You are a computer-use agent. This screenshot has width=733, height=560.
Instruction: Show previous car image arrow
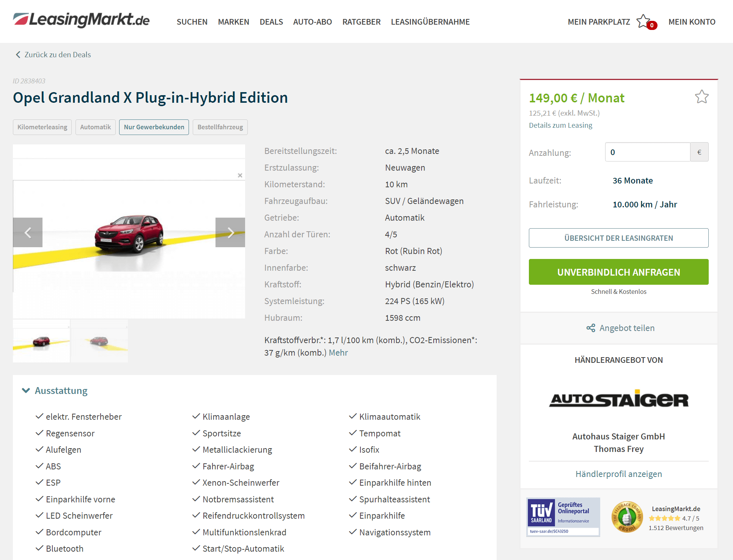pyautogui.click(x=28, y=232)
